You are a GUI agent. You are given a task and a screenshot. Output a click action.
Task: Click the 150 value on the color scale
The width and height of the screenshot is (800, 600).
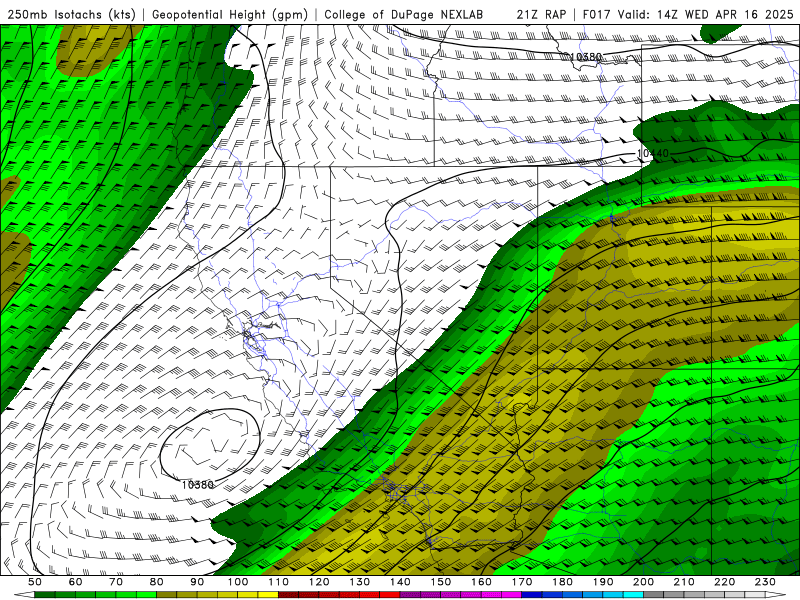[440, 581]
